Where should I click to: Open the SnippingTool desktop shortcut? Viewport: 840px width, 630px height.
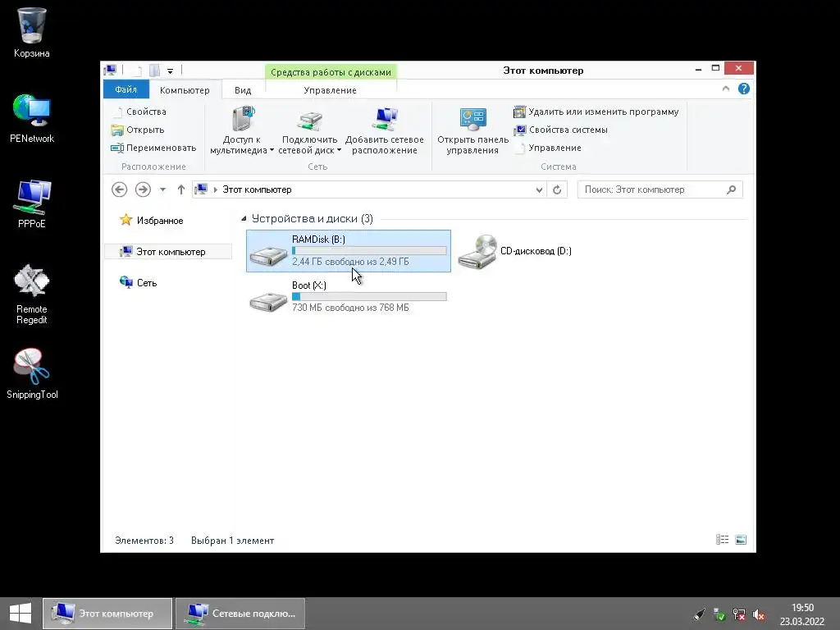tap(32, 374)
